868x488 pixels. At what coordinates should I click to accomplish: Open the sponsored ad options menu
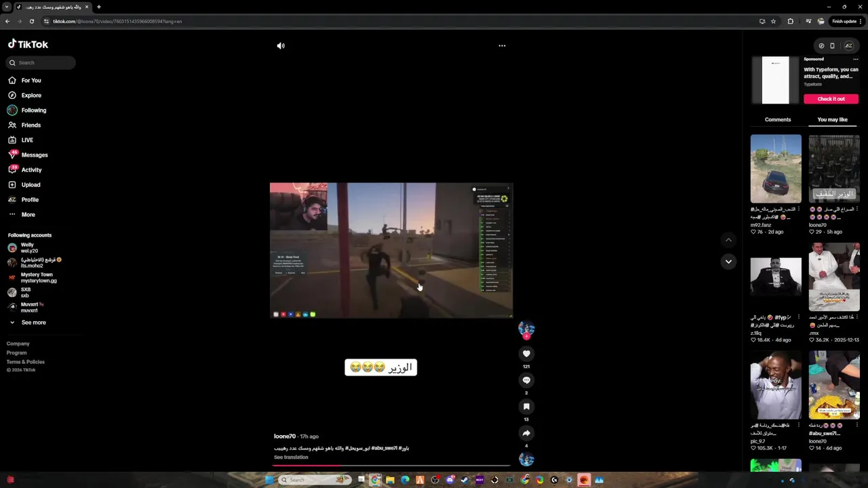855,60
